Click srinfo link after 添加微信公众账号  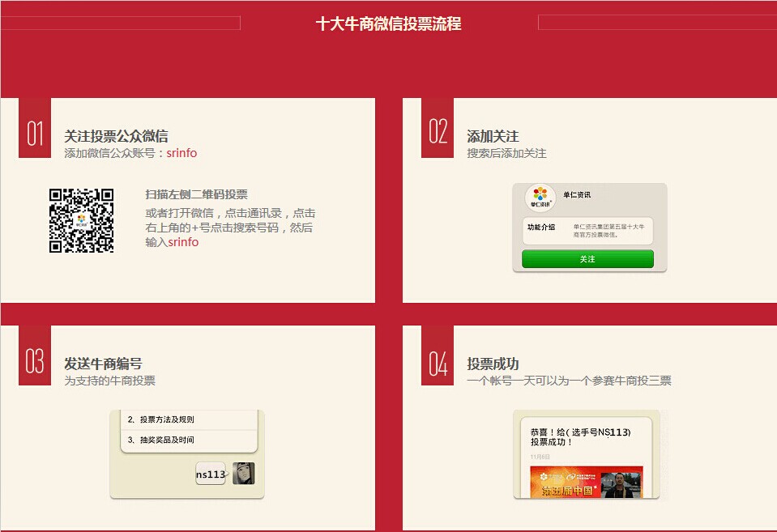point(181,153)
